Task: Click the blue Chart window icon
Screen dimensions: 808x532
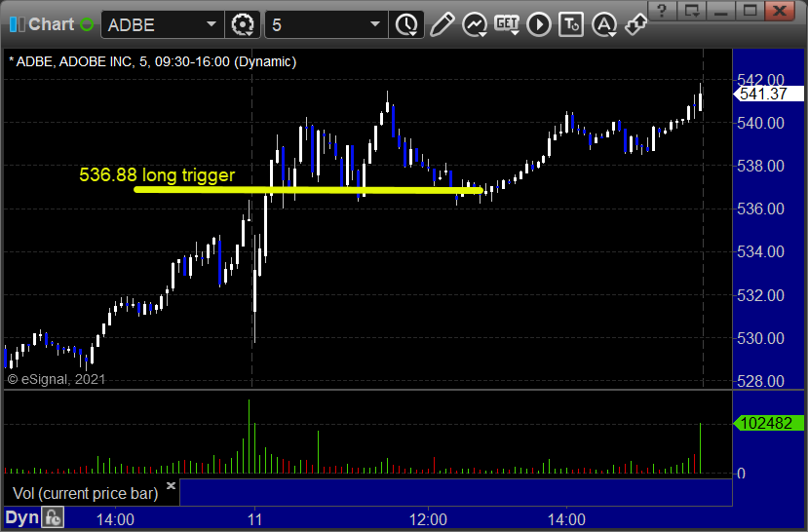Action: click(x=17, y=24)
